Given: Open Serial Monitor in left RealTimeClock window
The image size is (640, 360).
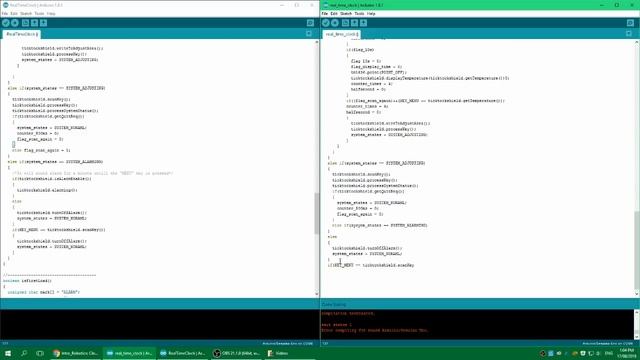Looking at the screenshot, I should (x=310, y=23).
